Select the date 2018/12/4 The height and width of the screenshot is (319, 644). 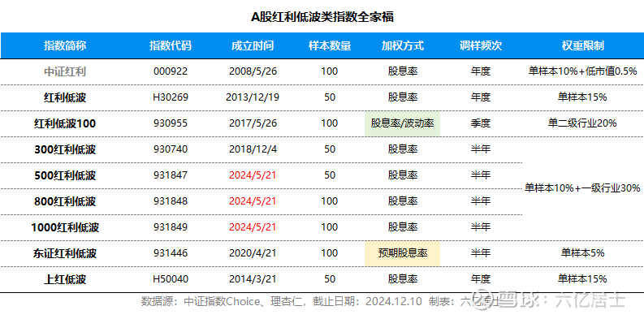[x=253, y=149]
